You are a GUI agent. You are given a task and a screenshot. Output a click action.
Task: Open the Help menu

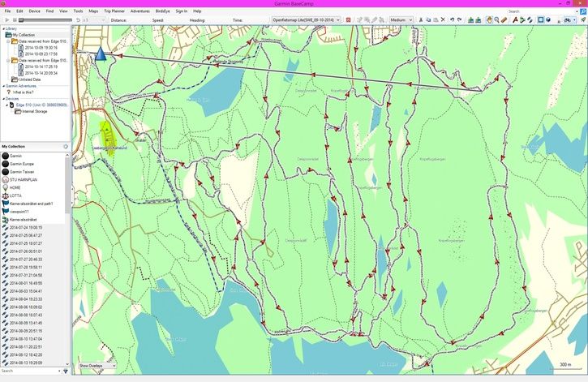(x=197, y=11)
